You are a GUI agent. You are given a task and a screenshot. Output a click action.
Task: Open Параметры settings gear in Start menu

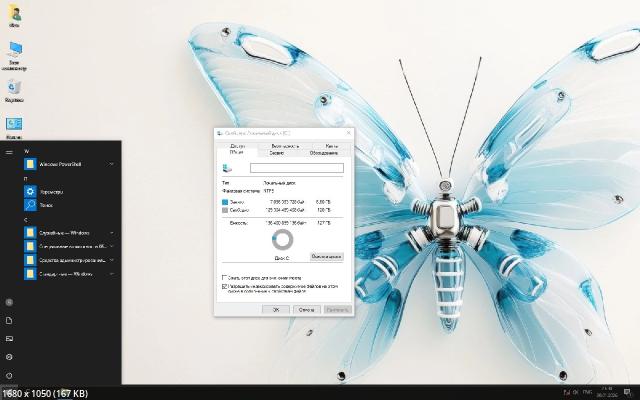(x=31, y=191)
